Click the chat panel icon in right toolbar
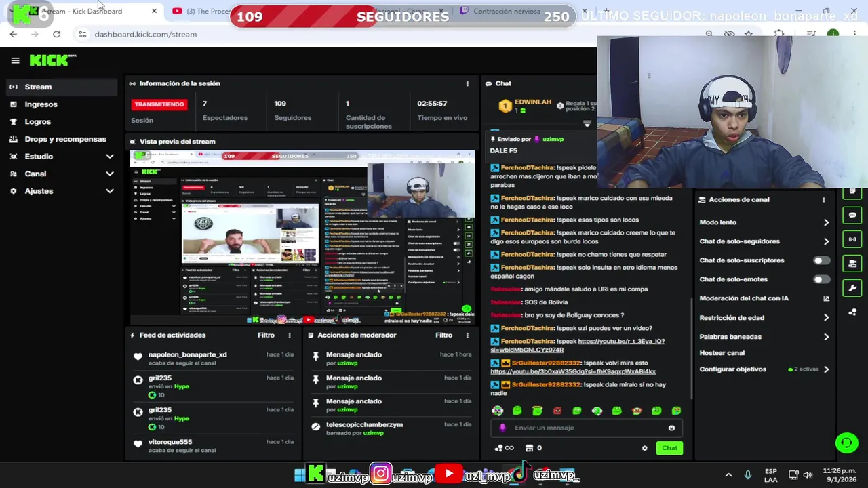Image resolution: width=868 pixels, height=488 pixels. click(852, 216)
